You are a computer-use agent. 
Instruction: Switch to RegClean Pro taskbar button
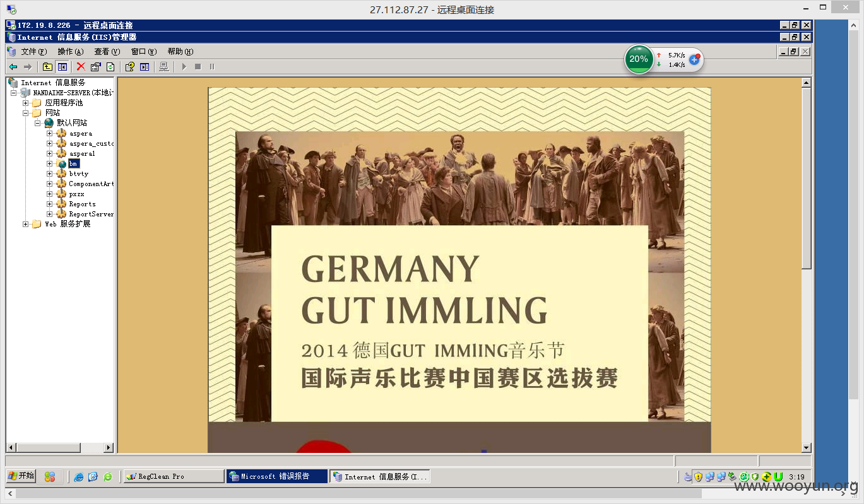pos(173,476)
